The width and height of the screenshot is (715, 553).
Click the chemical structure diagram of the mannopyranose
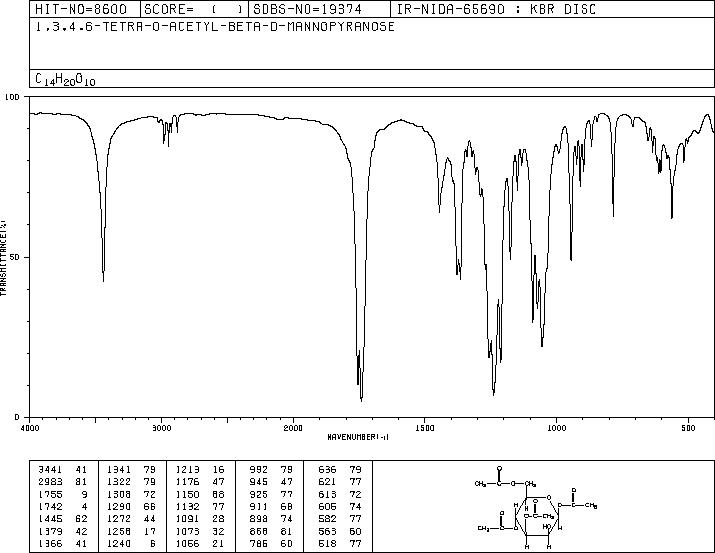(536, 507)
